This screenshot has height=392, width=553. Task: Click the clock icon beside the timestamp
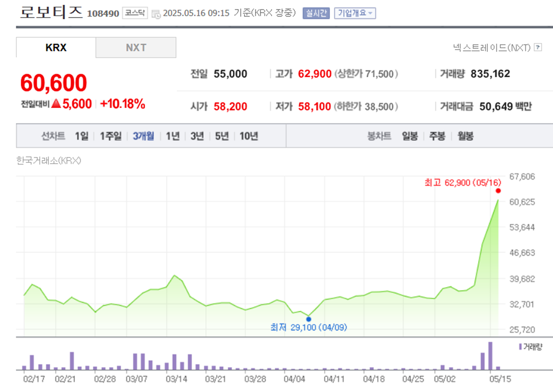[156, 14]
